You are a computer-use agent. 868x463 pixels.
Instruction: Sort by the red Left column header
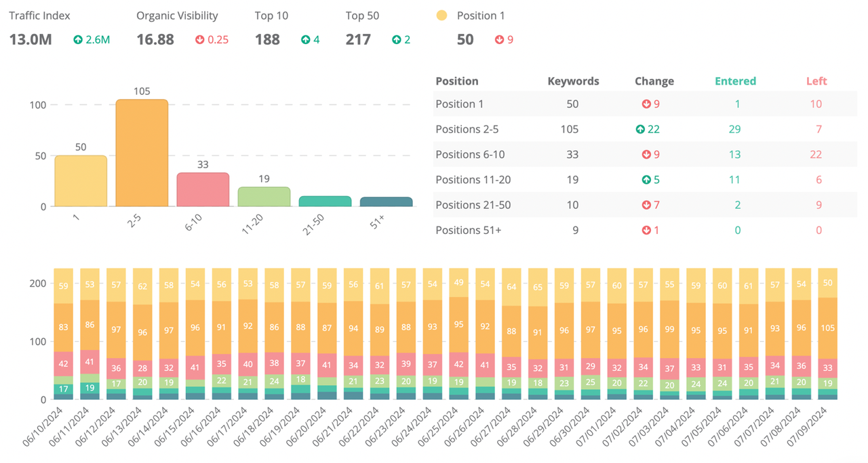click(x=816, y=81)
